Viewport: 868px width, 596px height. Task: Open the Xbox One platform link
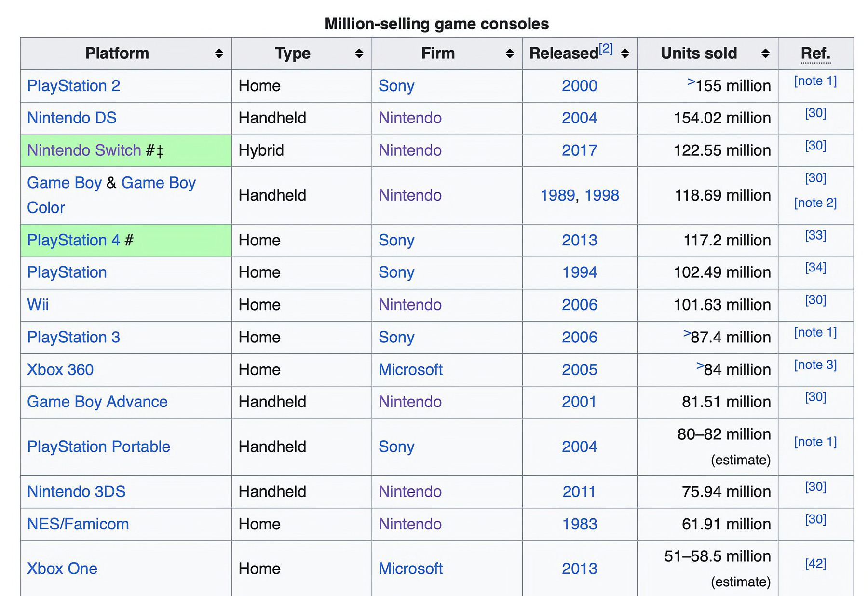62,569
